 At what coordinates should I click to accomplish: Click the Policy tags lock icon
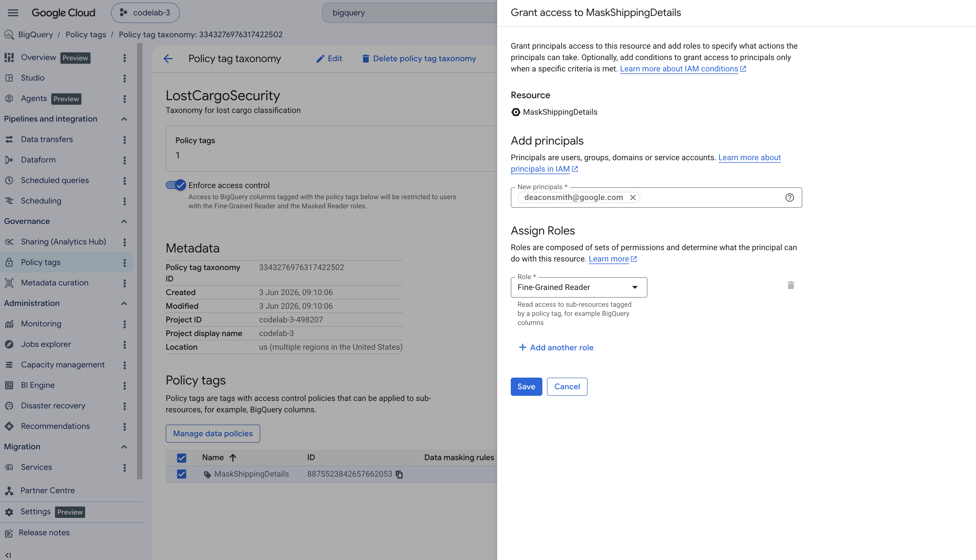[x=9, y=262]
